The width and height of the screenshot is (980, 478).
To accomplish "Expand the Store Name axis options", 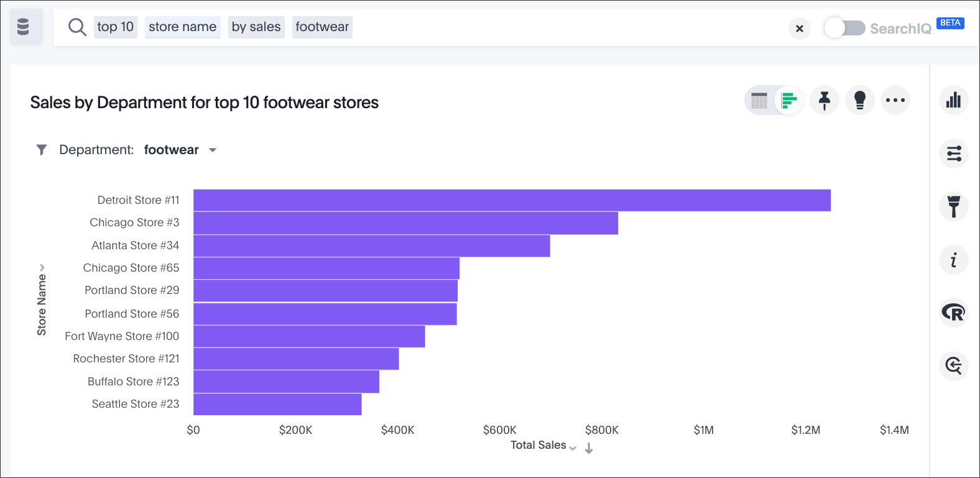I will [x=42, y=267].
